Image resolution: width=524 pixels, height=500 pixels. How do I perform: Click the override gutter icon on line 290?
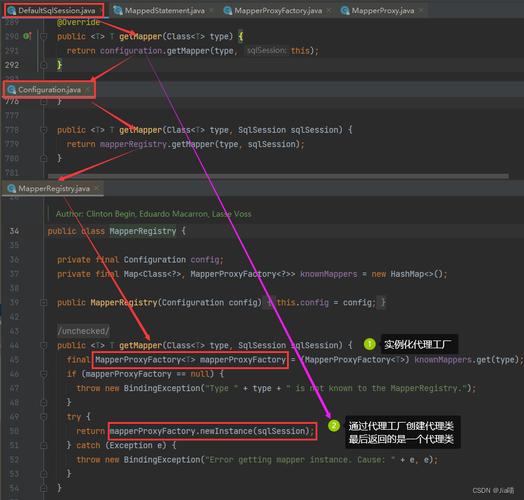click(27, 36)
